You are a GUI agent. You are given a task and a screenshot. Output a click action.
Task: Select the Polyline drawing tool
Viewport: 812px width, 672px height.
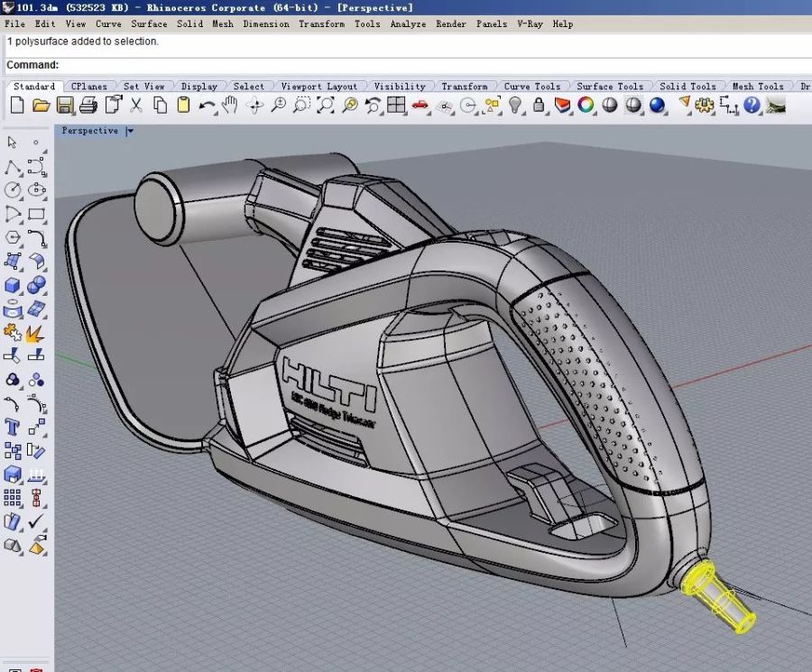[x=13, y=167]
